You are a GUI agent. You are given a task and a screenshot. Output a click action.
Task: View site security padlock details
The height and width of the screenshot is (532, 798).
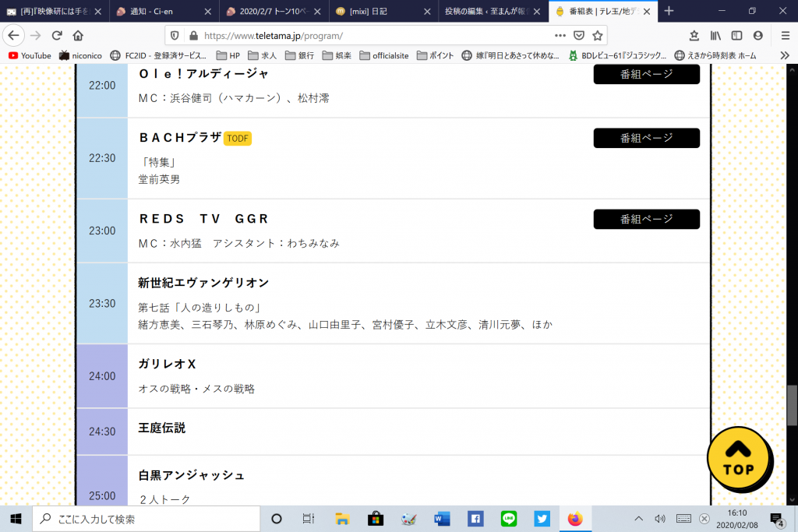click(193, 36)
